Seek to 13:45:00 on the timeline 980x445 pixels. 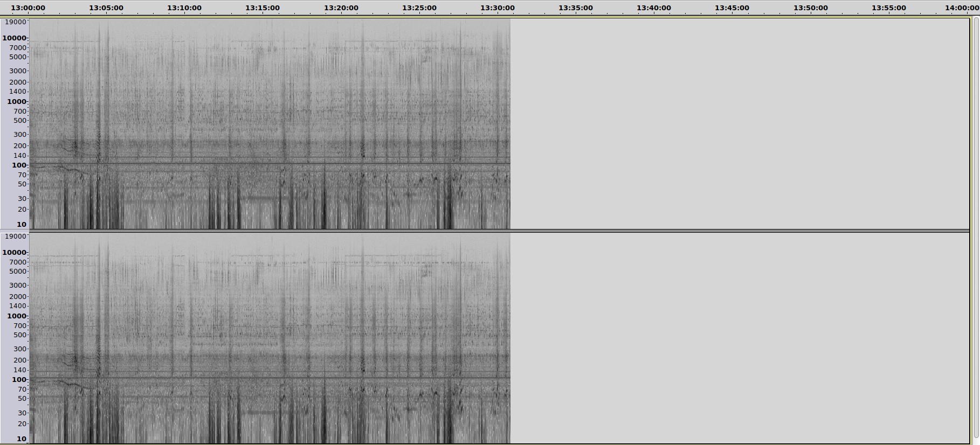coord(732,8)
